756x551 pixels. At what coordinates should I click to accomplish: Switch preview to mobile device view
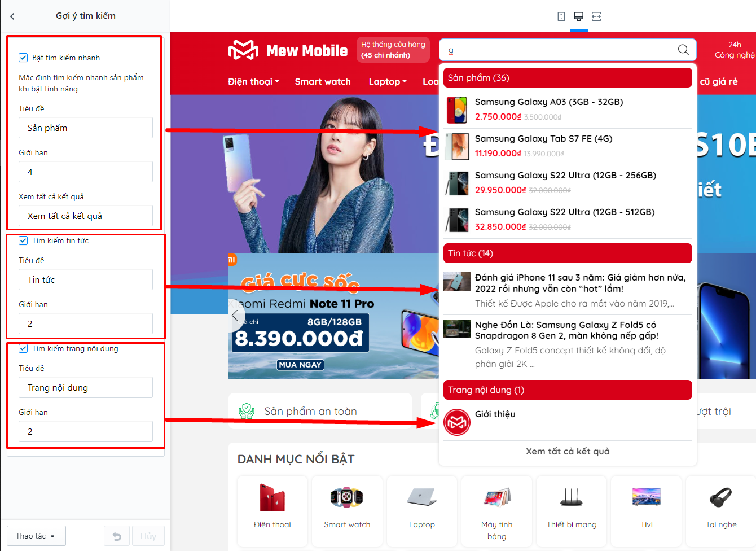pyautogui.click(x=561, y=16)
